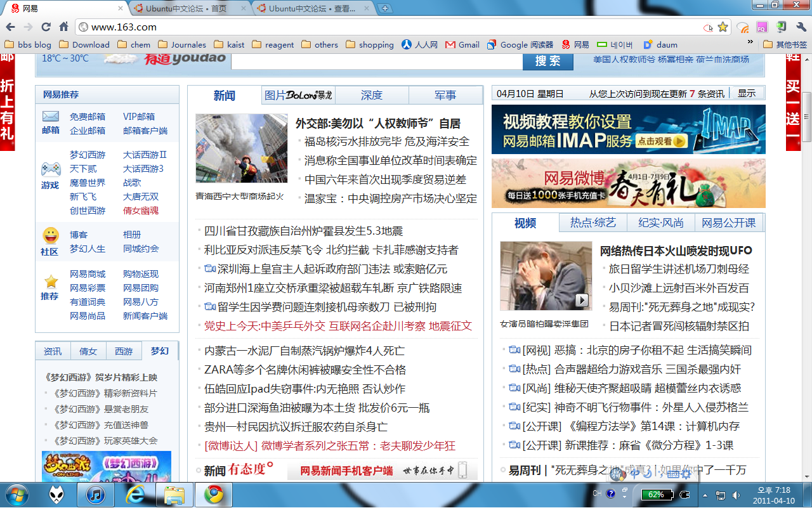Image resolution: width=812 pixels, height=508 pixels.
Task: Open the Gmail bookmark
Action: click(462, 44)
